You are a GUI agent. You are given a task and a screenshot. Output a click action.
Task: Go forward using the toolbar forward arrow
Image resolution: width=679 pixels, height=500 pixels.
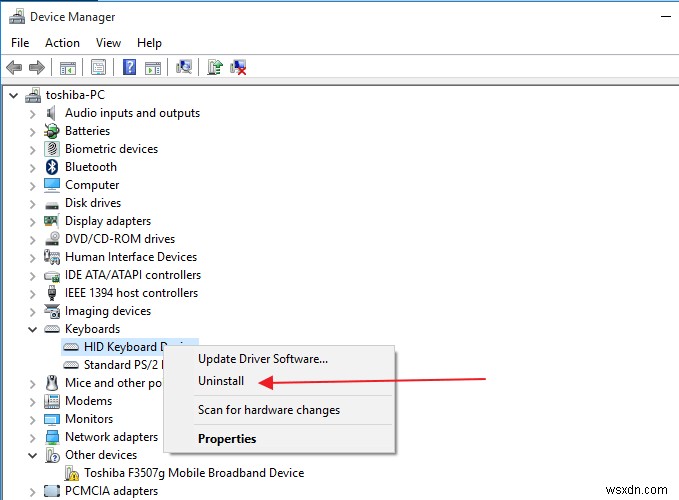(37, 68)
